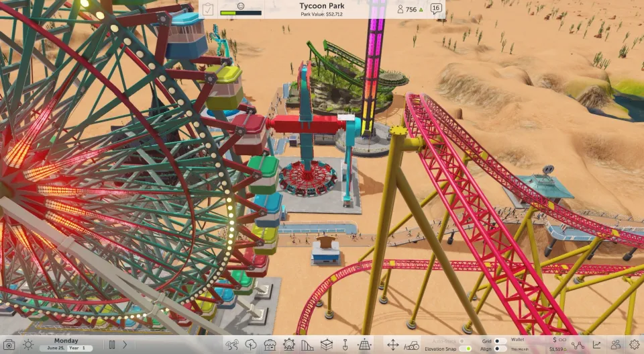Open the paths builder icon
Viewport: 644px width, 354px height.
[232, 345]
